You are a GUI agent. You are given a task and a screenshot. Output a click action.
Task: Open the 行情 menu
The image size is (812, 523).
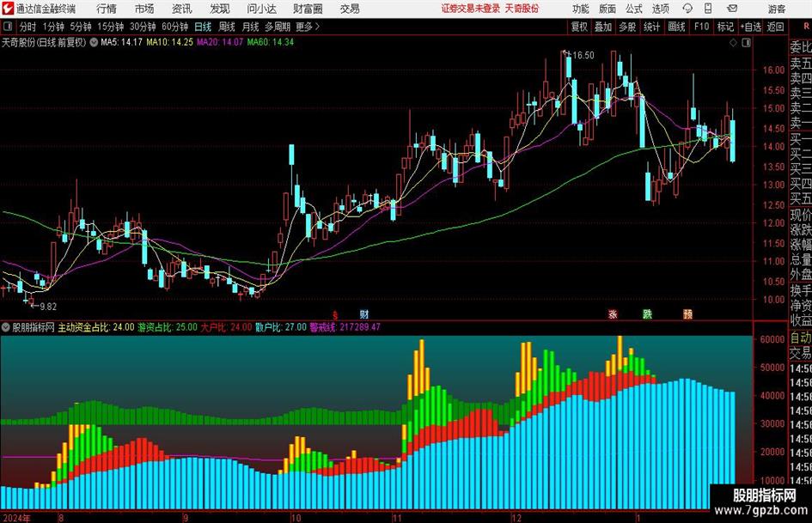coord(107,9)
